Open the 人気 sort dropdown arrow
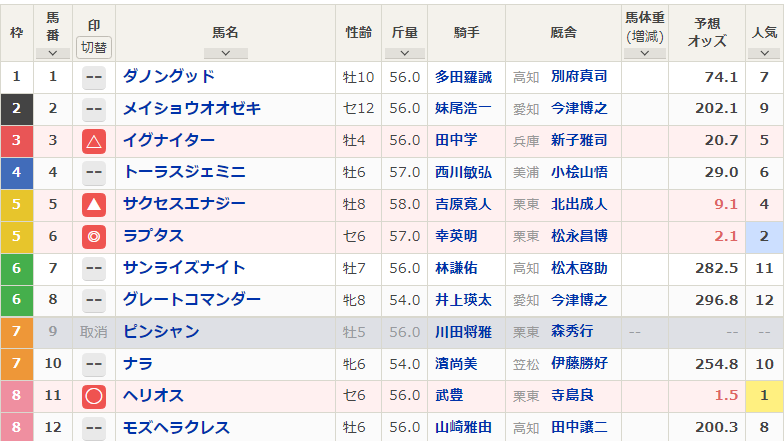The width and height of the screenshot is (784, 441). point(764,53)
